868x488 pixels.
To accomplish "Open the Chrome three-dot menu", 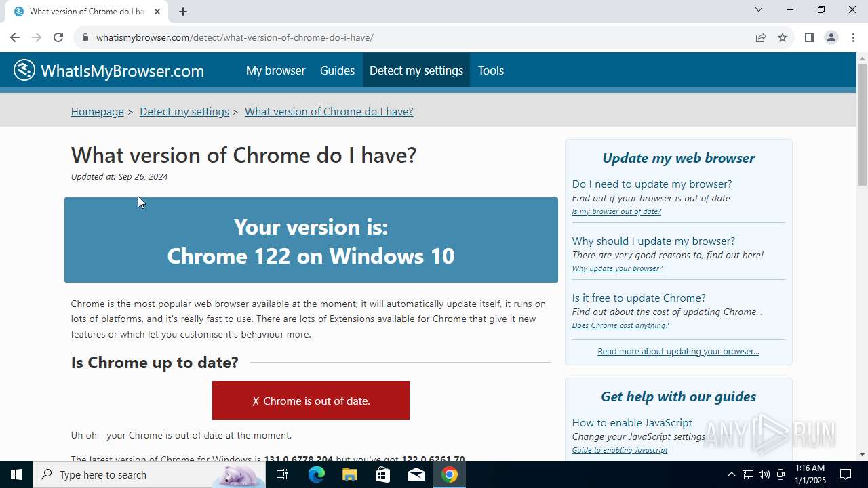I will click(x=852, y=37).
